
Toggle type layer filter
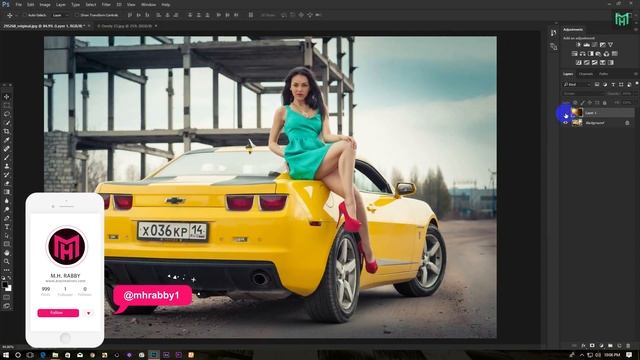pyautogui.click(x=613, y=84)
